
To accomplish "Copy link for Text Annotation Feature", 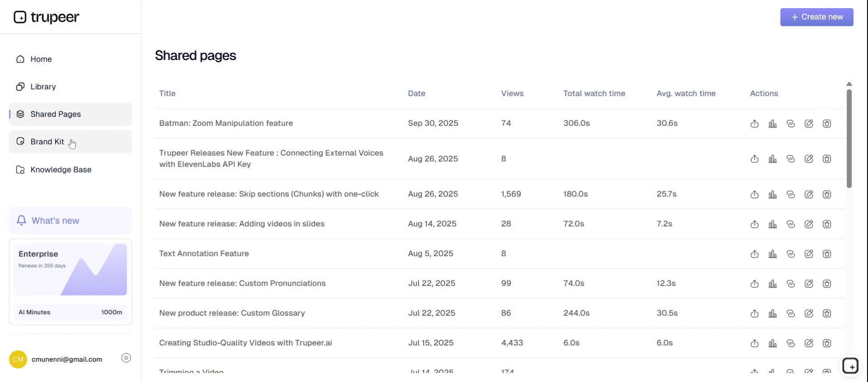I will pos(791,254).
